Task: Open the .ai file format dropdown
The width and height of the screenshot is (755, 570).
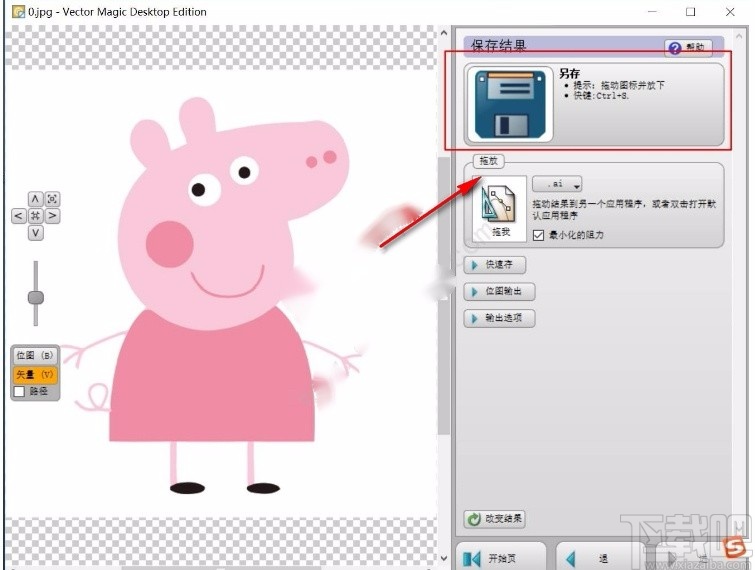Action: point(557,184)
